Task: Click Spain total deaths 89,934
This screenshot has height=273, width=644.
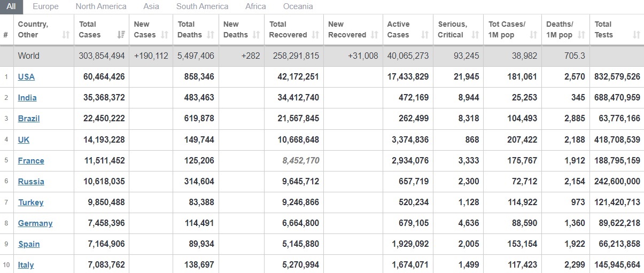Action: click(x=201, y=244)
